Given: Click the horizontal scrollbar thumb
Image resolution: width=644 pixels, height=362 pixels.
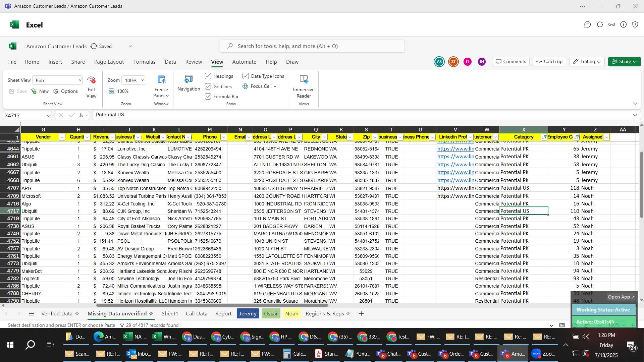Looking at the screenshot, I should pyautogui.click(x=212, y=305).
